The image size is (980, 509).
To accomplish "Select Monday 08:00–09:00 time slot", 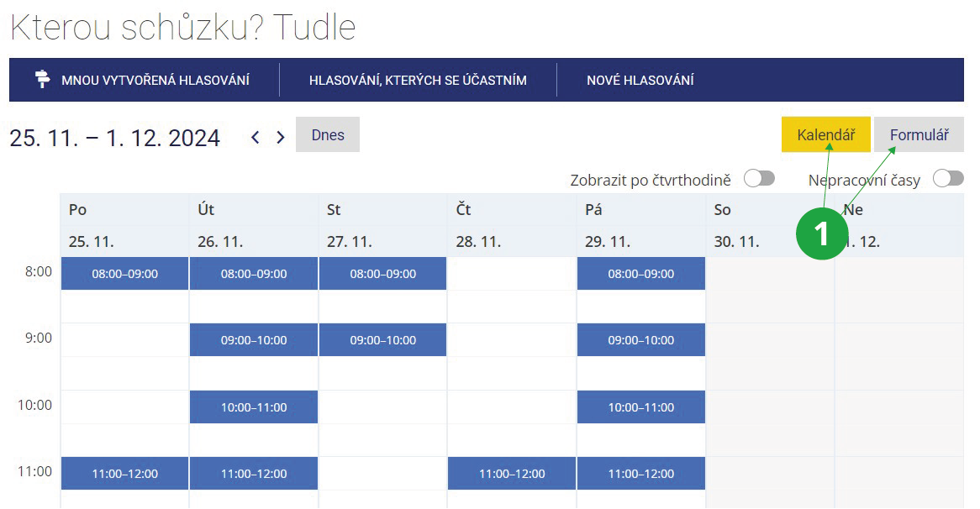I will click(124, 274).
